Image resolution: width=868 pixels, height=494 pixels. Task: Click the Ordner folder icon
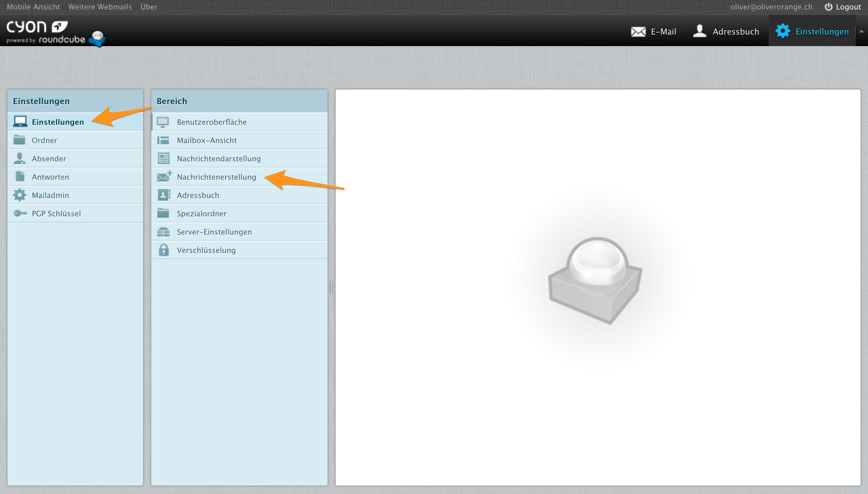tap(19, 140)
